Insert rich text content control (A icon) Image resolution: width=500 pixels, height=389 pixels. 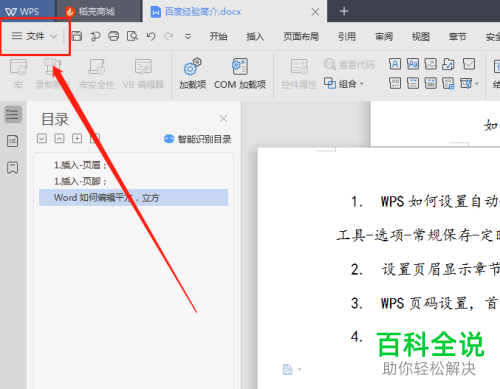tap(395, 64)
